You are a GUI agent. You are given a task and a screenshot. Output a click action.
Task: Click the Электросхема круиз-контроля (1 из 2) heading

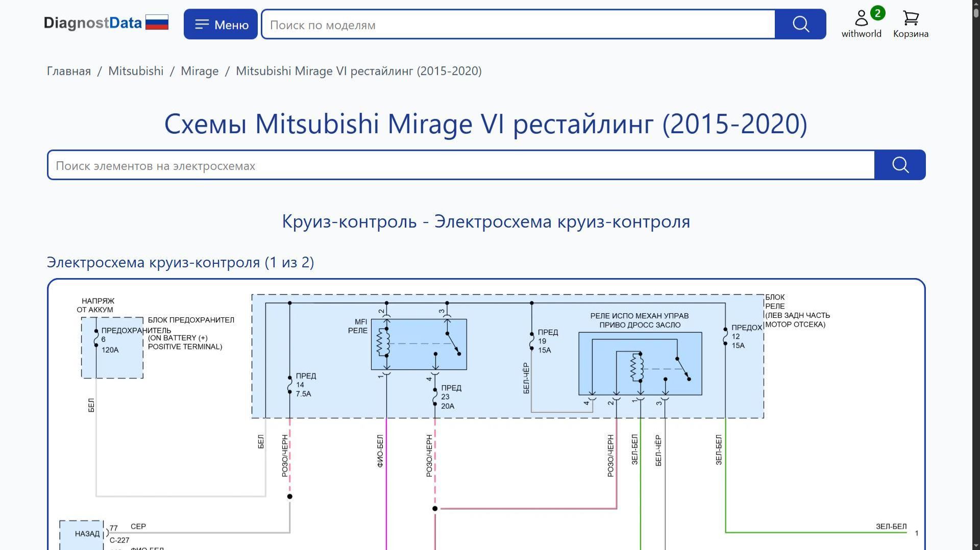click(x=180, y=262)
